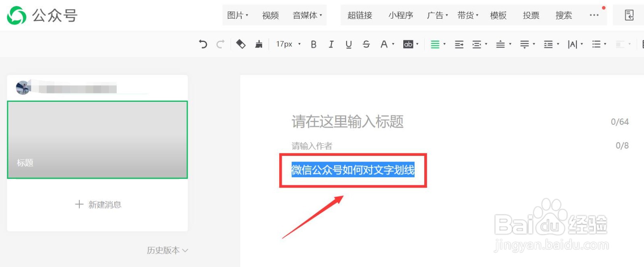The width and height of the screenshot is (644, 267).
Task: Click the spacing after paragraph icon
Action: pos(524,44)
